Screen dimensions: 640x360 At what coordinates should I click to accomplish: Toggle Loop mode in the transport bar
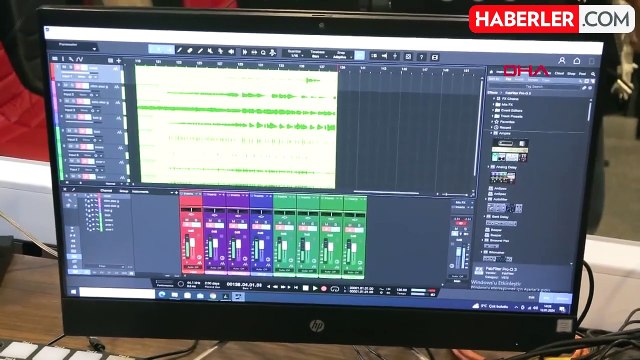(335, 289)
